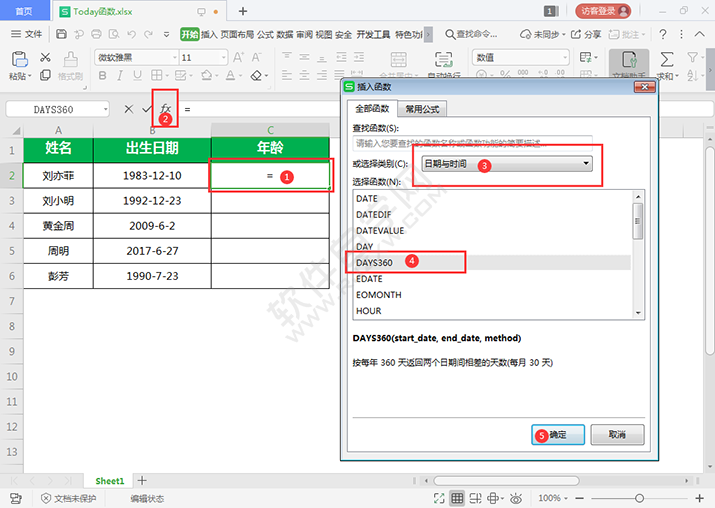This screenshot has height=508, width=715.
Task: Click the Format Painter icon
Action: [70, 60]
